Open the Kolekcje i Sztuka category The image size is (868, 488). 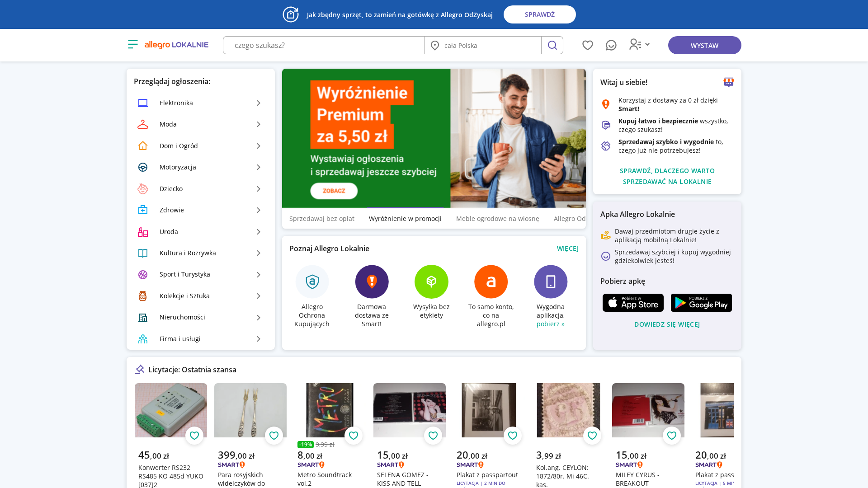(x=201, y=296)
